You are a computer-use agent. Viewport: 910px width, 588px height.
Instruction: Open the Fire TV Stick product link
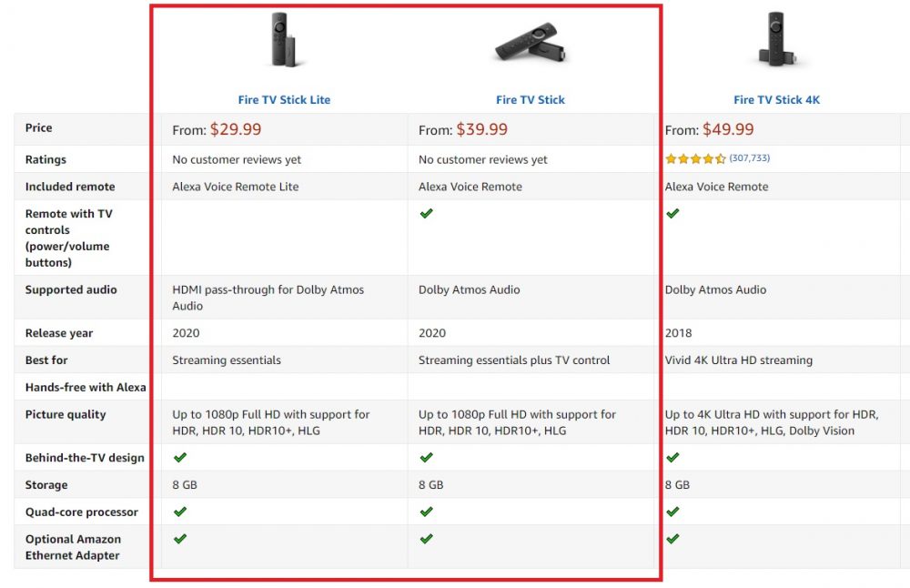(530, 100)
